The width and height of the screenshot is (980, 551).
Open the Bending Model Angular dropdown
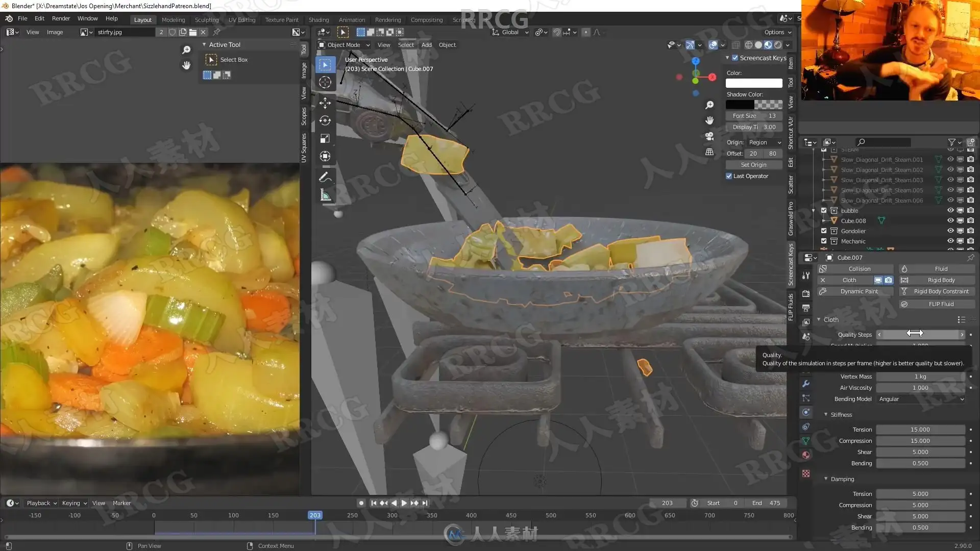tap(921, 399)
